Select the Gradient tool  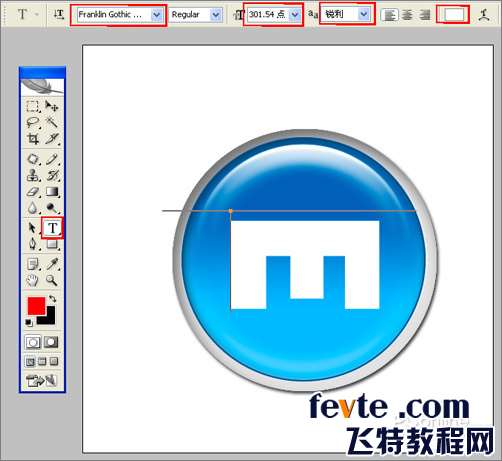(x=52, y=192)
